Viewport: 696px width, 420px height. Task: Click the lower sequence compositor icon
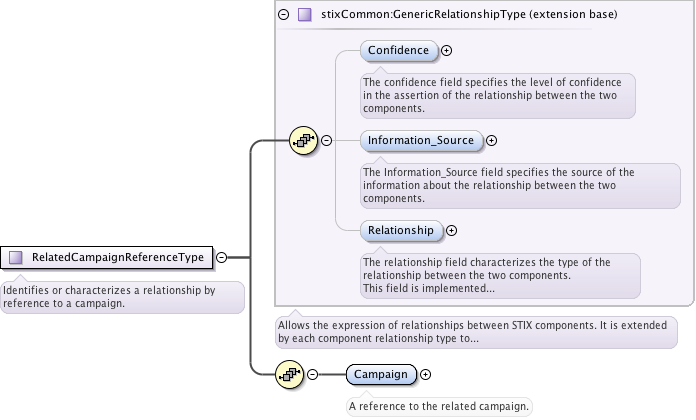point(289,375)
